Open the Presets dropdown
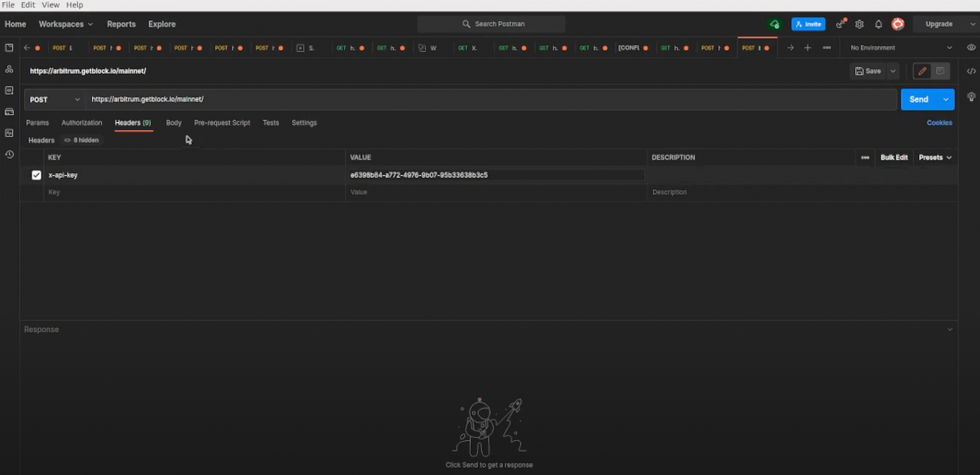 click(x=935, y=158)
